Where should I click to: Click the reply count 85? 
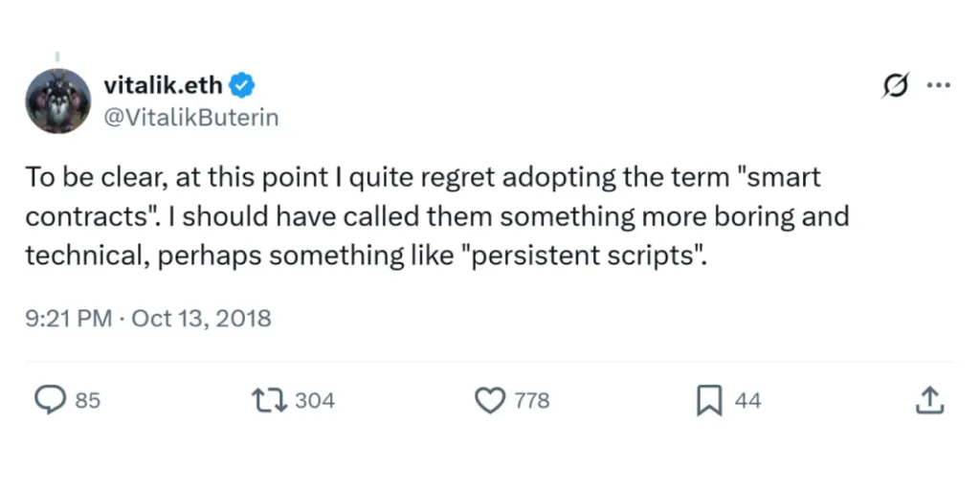tap(87, 401)
